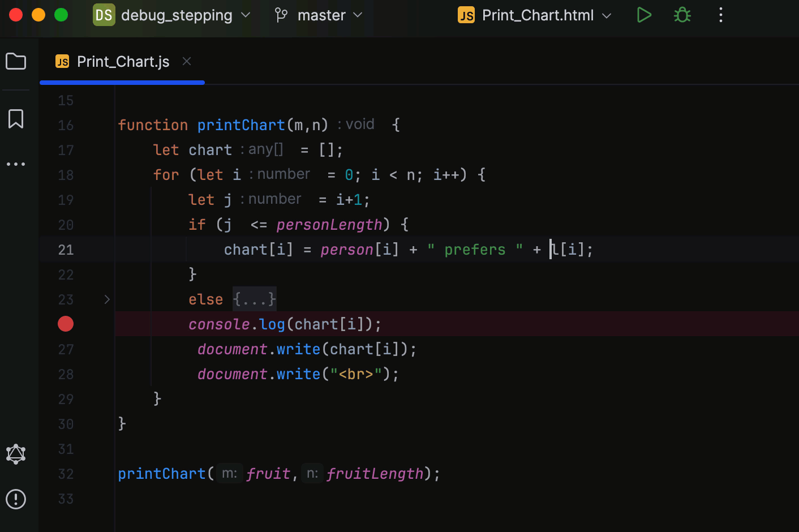
Task: Open the Problems tool window
Action: pyautogui.click(x=16, y=499)
